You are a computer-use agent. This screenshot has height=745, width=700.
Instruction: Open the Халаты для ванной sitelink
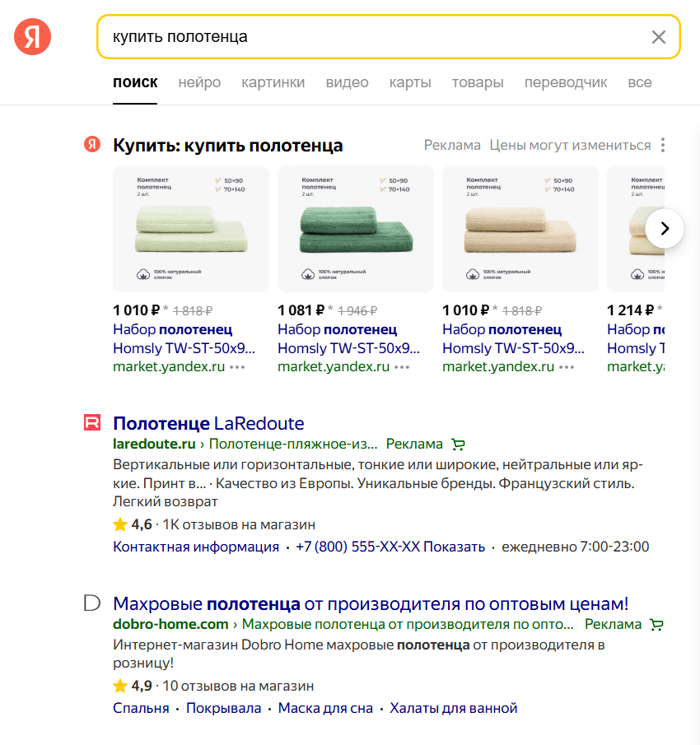tap(454, 708)
